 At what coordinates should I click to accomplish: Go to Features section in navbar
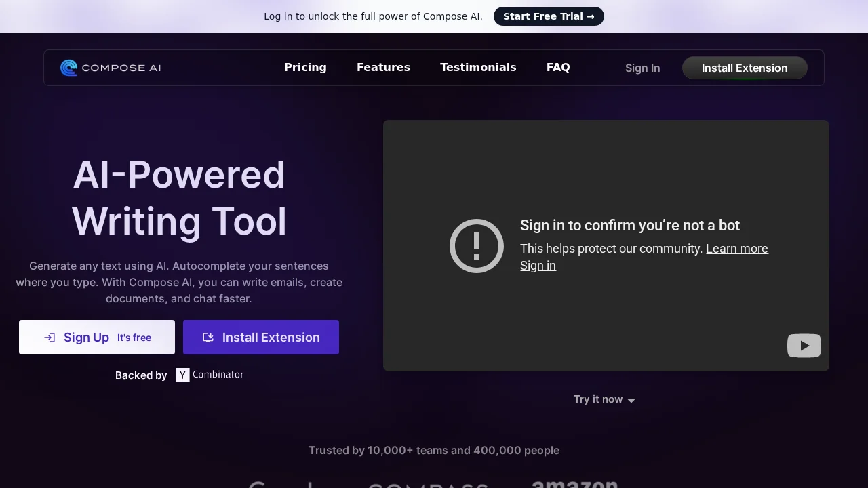pyautogui.click(x=383, y=68)
